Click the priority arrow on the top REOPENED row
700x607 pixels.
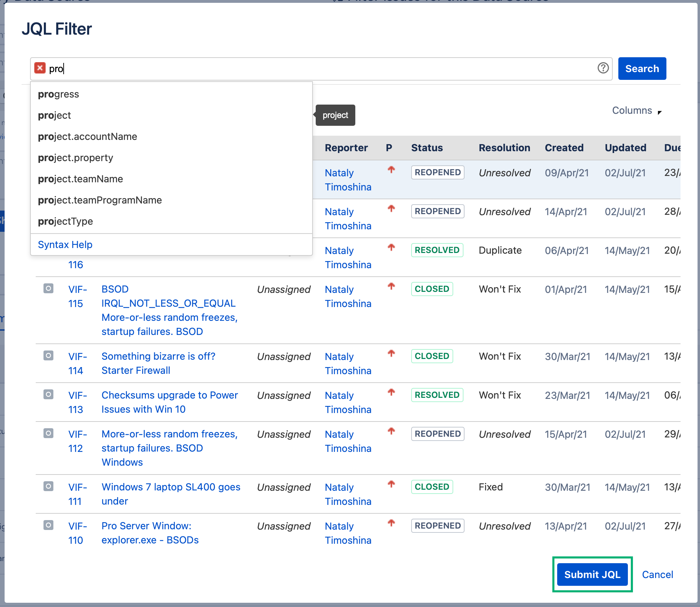tap(391, 169)
